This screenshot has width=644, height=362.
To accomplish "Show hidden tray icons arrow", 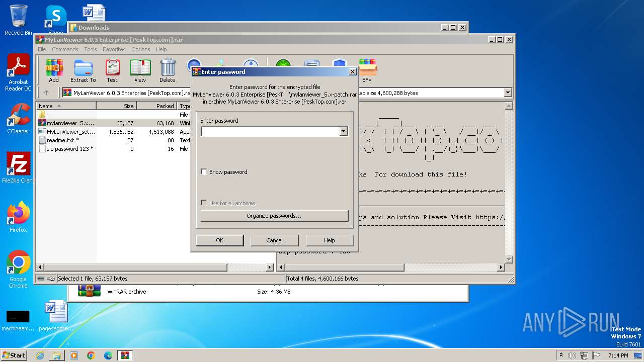I will coord(560,355).
